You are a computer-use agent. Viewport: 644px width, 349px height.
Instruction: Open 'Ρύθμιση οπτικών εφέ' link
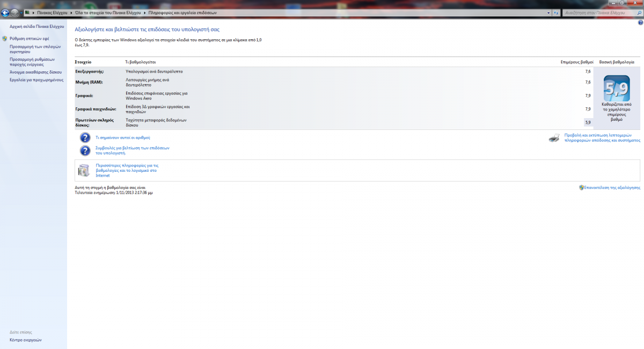tap(29, 39)
